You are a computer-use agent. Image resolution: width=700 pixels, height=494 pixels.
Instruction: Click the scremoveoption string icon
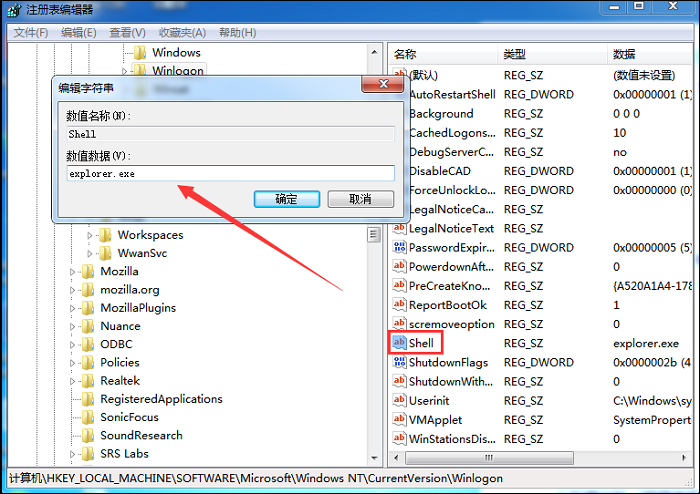point(400,324)
